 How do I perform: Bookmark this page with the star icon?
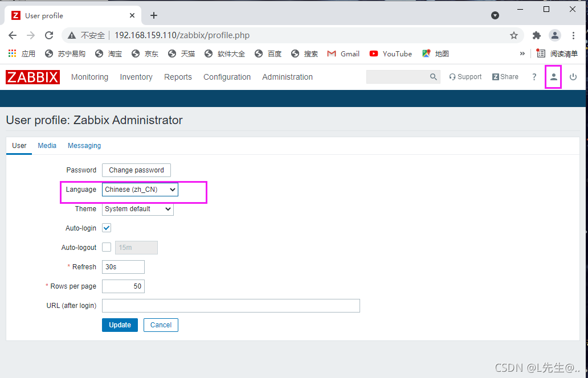[x=514, y=35]
